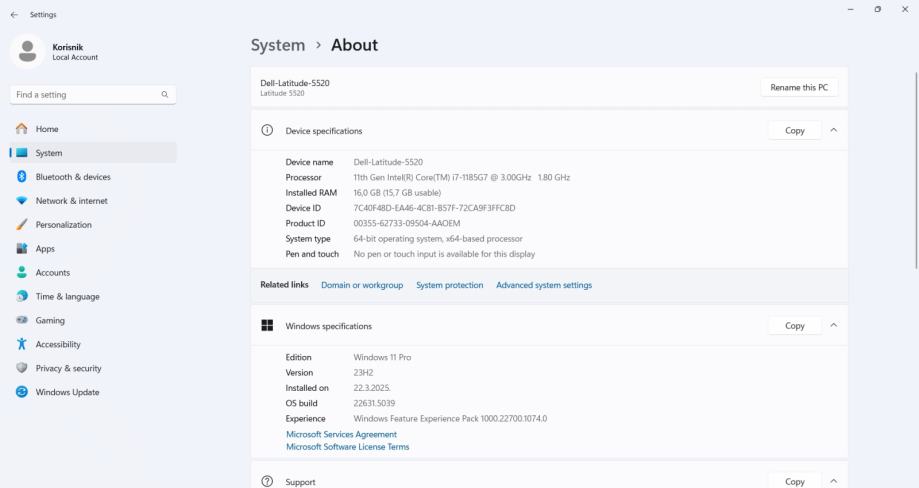Screen dimensions: 919x488
Task: Click the Privacy & security shield icon
Action: [22, 368]
